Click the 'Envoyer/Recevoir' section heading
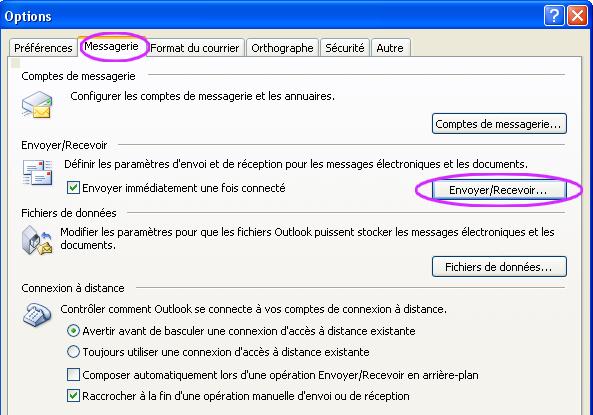Screen dimensions: 593x415 coord(64,145)
